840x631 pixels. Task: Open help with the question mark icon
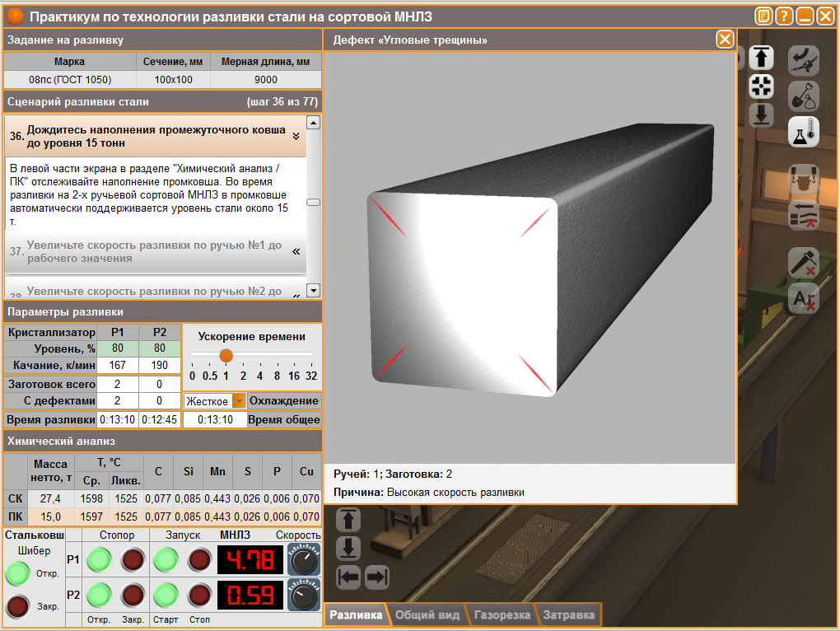coord(784,16)
